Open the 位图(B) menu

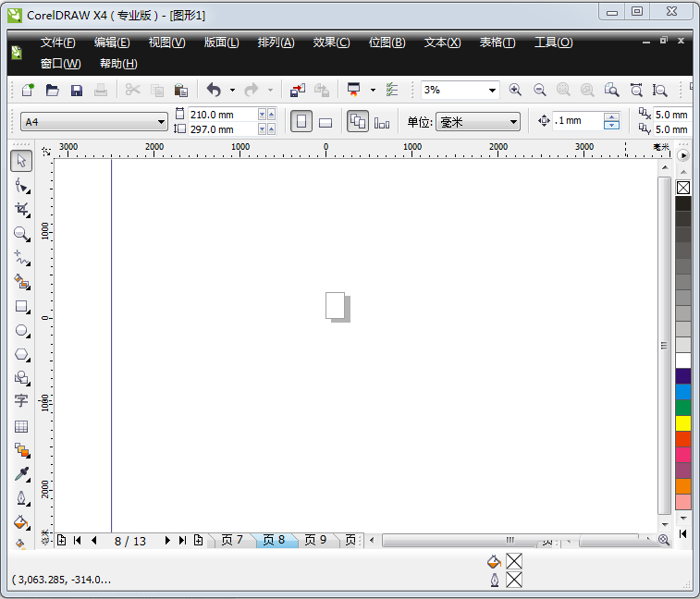pyautogui.click(x=387, y=43)
